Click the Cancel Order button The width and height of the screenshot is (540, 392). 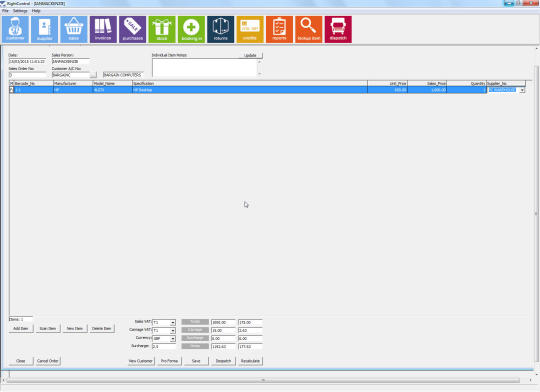[x=48, y=361]
